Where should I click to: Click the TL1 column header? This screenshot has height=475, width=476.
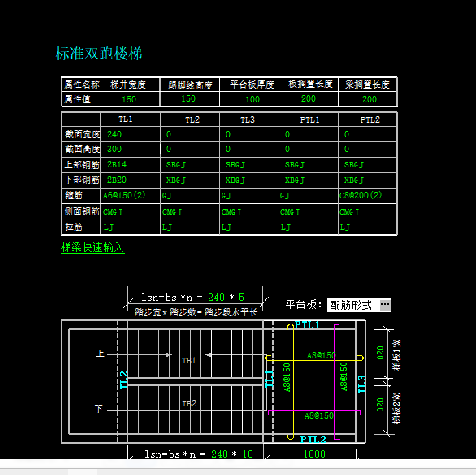point(125,119)
